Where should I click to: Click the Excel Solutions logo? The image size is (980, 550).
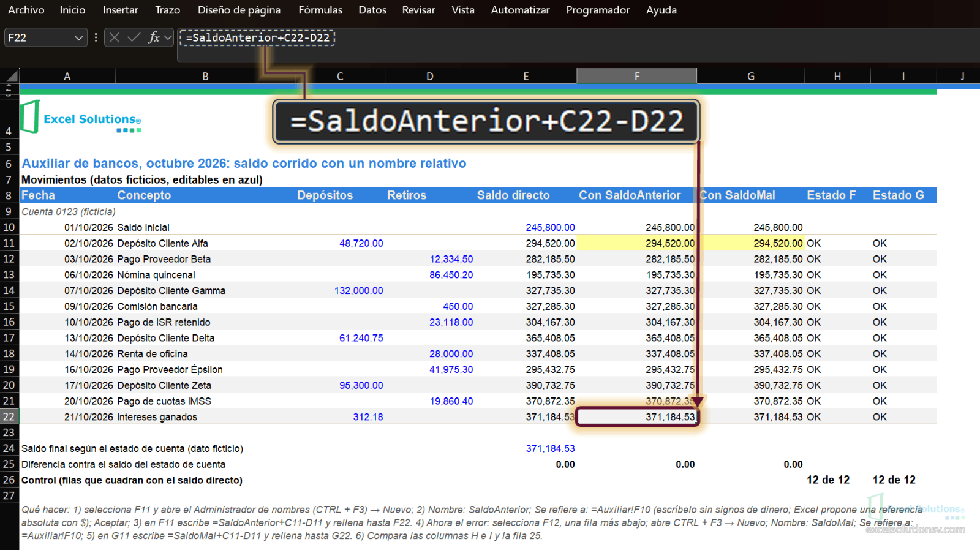click(x=81, y=118)
